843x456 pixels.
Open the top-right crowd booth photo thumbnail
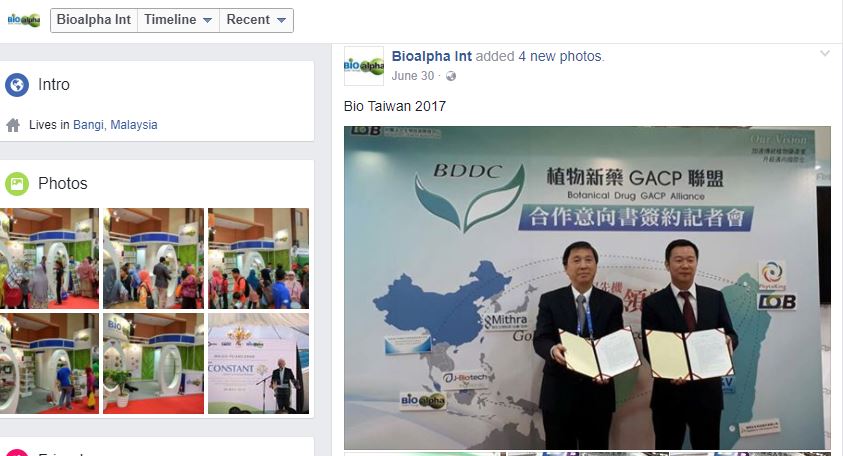click(259, 258)
